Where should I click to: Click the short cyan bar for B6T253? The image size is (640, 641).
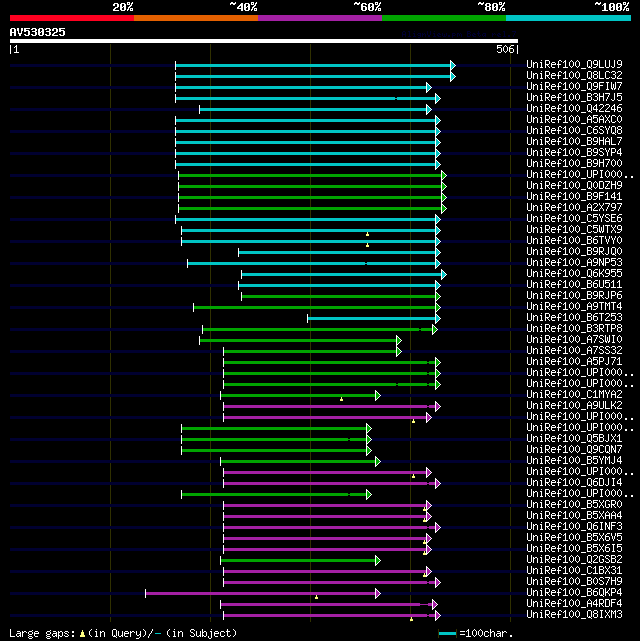371,318
